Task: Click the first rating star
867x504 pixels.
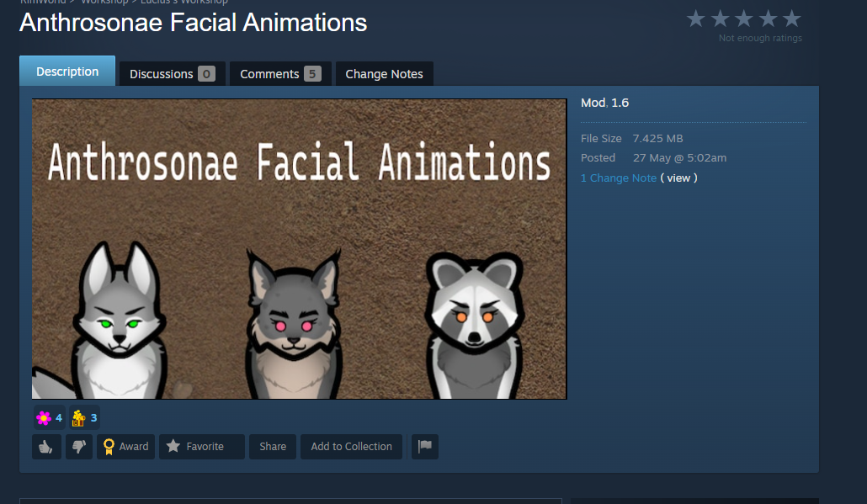Action: 695,19
